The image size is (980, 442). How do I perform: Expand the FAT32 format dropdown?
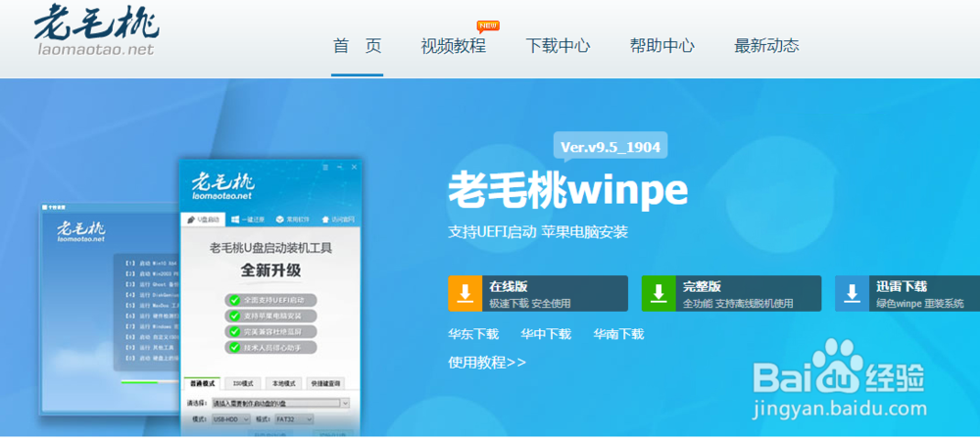(x=294, y=418)
